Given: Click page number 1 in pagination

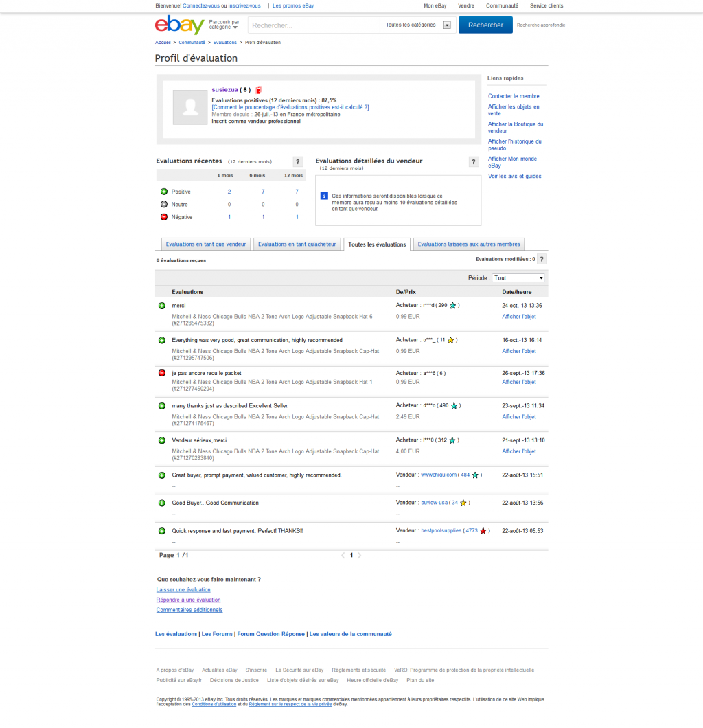Looking at the screenshot, I should (351, 556).
